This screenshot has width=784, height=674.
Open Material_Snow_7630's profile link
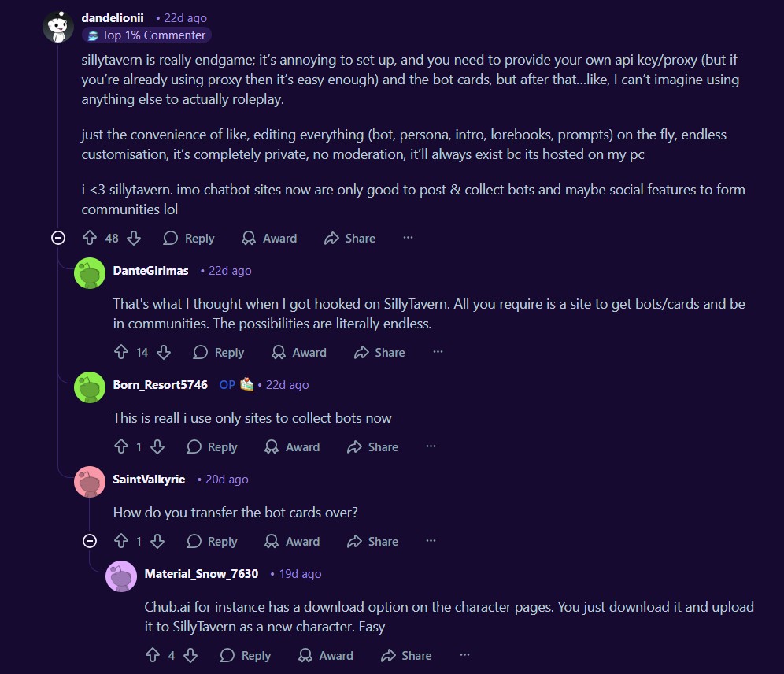click(202, 573)
